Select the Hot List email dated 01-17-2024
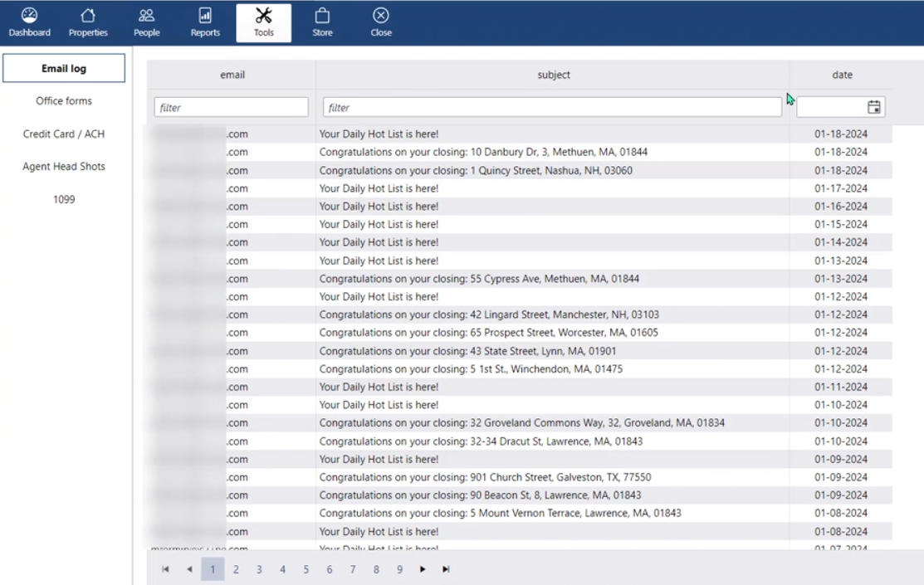 click(x=519, y=188)
